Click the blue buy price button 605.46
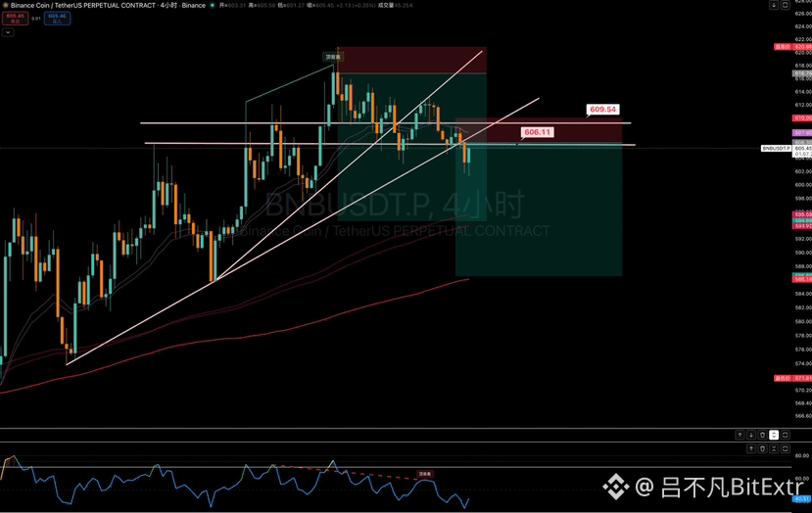 (x=57, y=19)
